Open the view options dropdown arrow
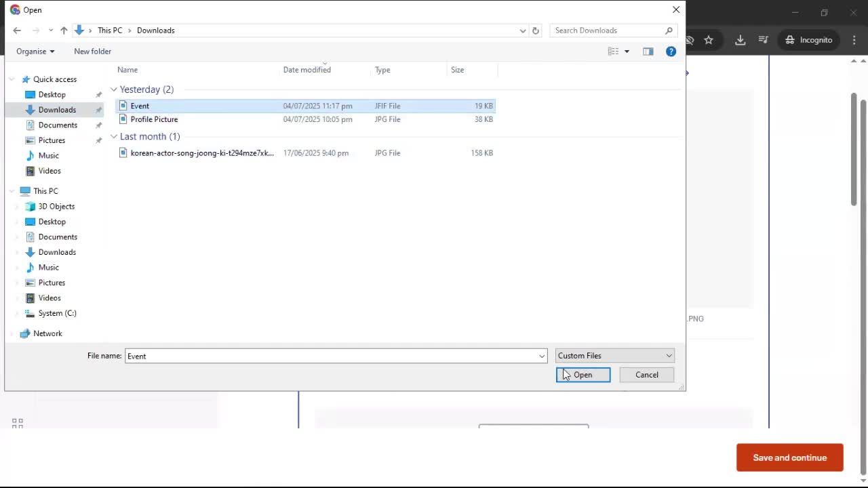Image resolution: width=868 pixels, height=488 pixels. pos(627,52)
